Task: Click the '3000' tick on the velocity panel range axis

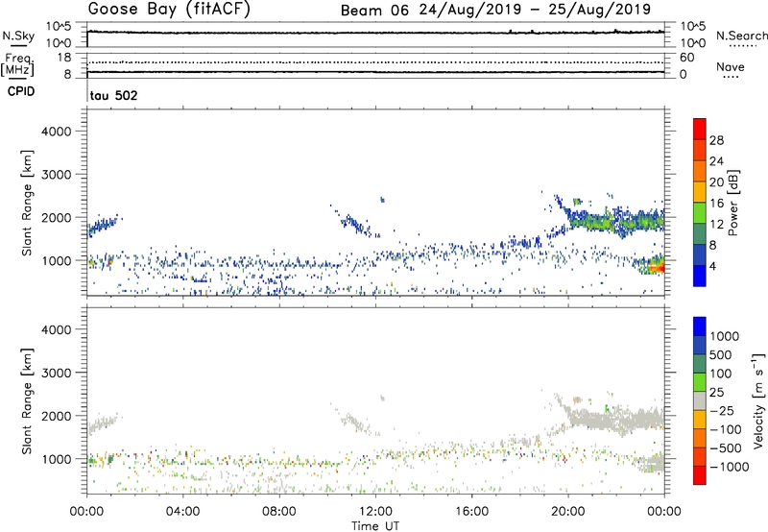Action: tap(57, 373)
